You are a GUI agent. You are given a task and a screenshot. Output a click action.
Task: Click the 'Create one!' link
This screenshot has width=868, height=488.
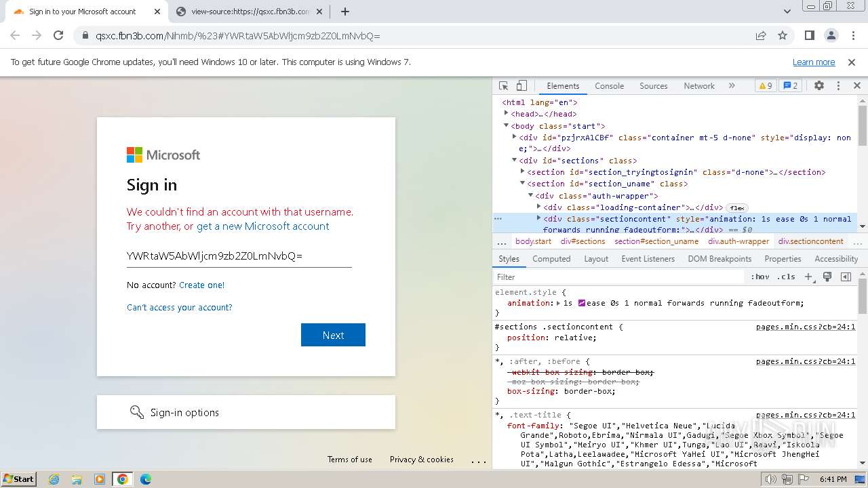[201, 285]
